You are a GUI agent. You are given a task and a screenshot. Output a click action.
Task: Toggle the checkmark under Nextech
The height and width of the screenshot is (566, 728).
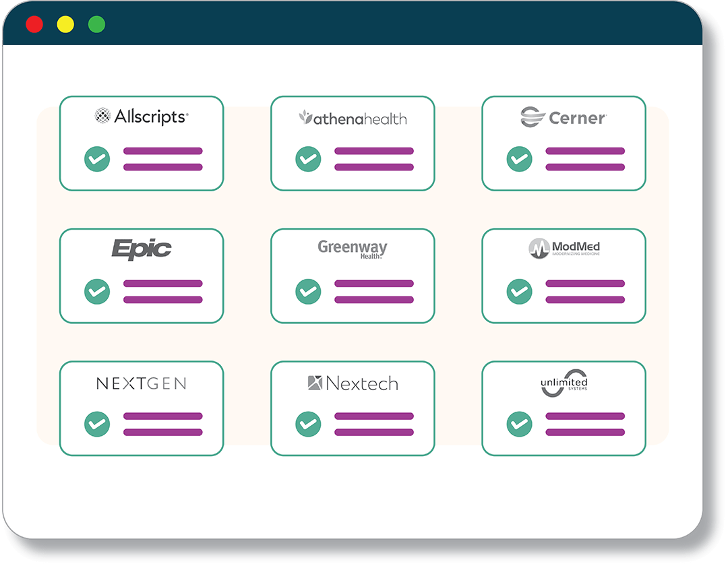(308, 424)
